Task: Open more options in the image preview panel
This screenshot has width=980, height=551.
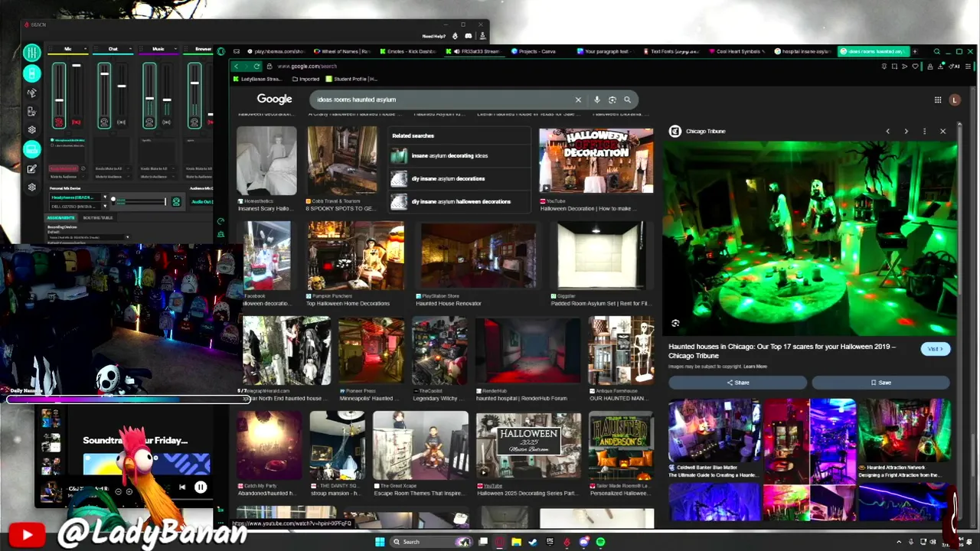Action: [x=924, y=132]
